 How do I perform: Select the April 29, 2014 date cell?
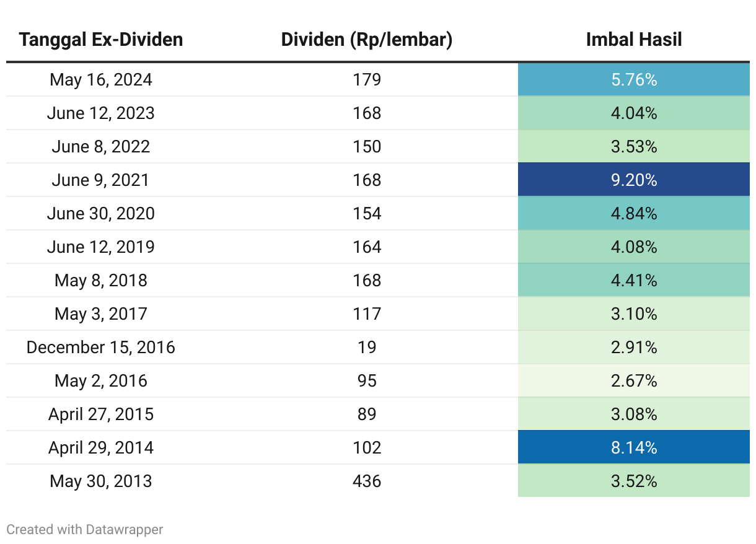pos(101,448)
